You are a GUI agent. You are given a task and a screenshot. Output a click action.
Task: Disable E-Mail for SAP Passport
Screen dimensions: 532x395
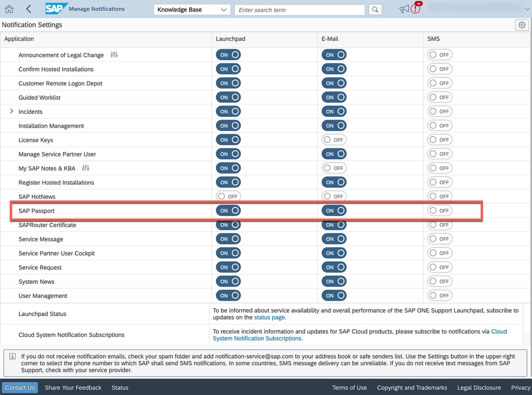tap(334, 211)
